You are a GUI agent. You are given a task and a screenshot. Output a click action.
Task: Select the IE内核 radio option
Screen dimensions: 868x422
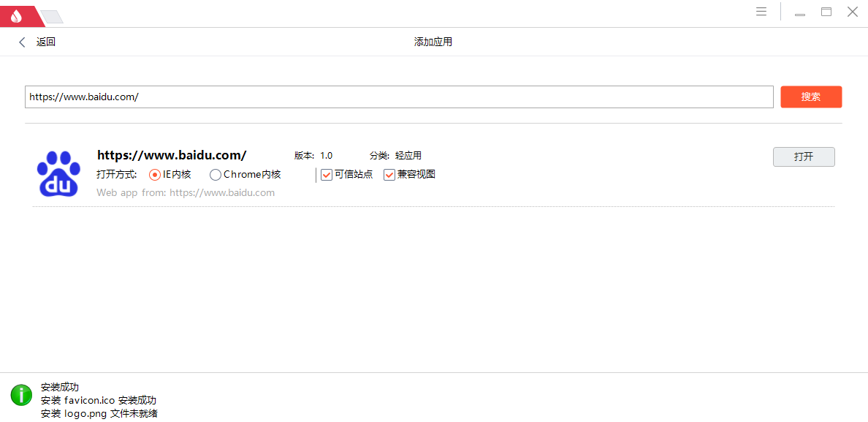pos(154,174)
